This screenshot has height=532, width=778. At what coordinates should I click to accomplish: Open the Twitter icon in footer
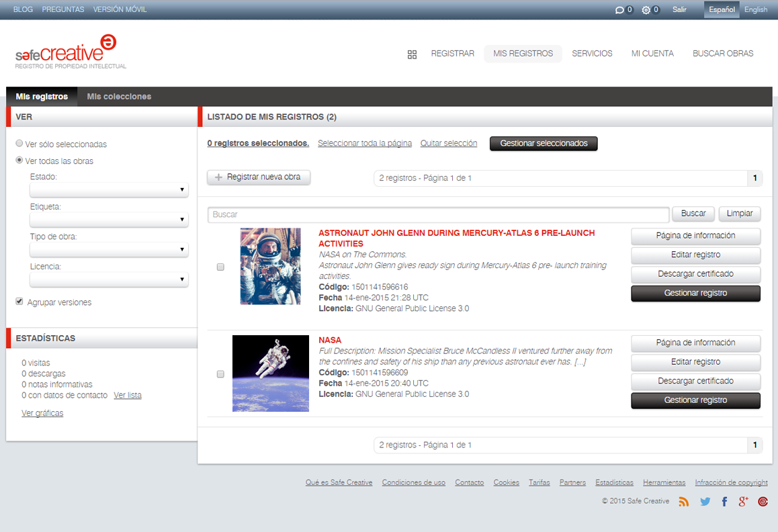pyautogui.click(x=705, y=502)
